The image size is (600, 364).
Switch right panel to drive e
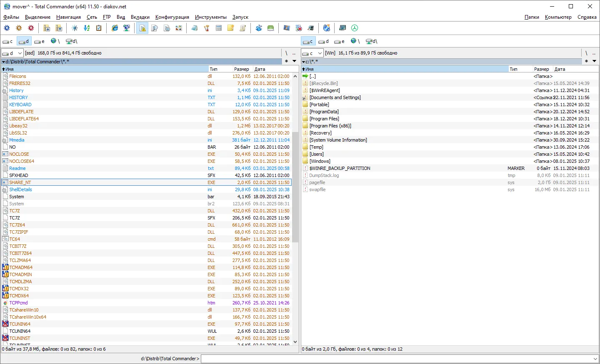(x=340, y=41)
